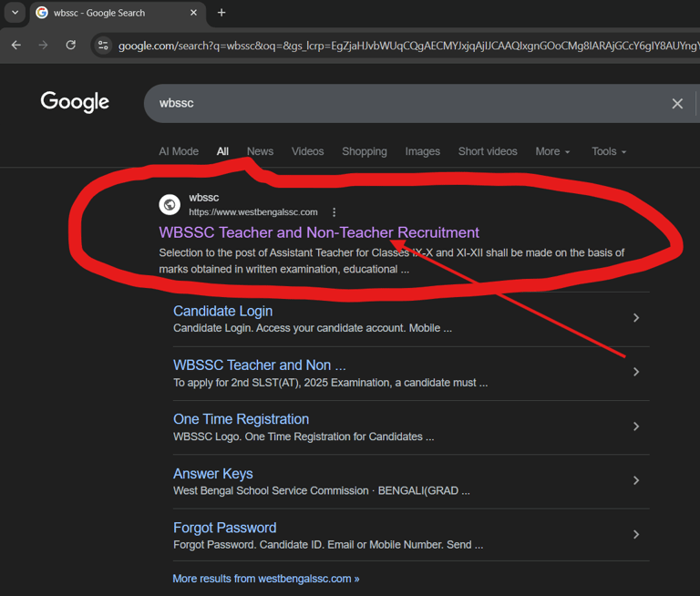Clear the search box with X icon
Image resolution: width=700 pixels, height=596 pixels.
[x=677, y=104]
